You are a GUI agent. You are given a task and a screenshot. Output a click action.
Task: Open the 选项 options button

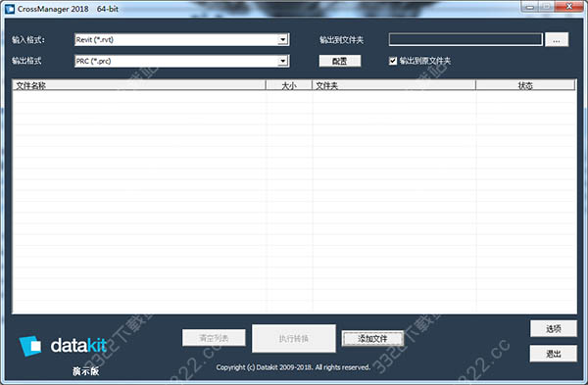553,329
